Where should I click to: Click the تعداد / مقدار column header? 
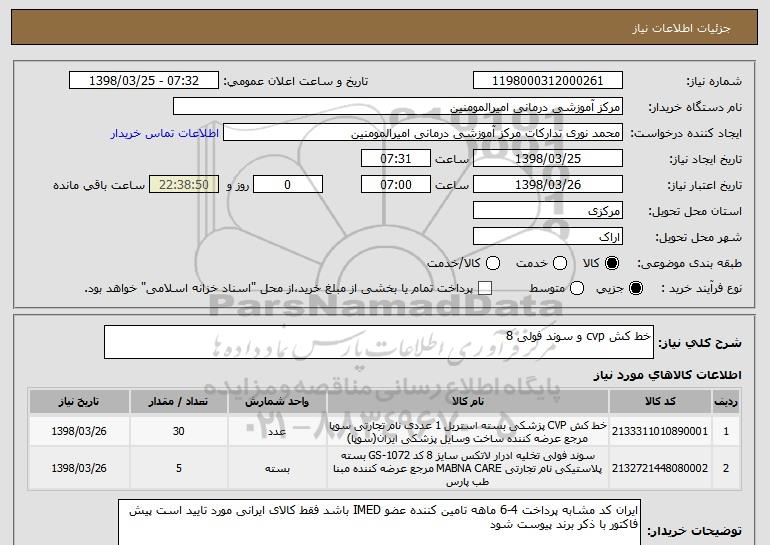point(178,402)
